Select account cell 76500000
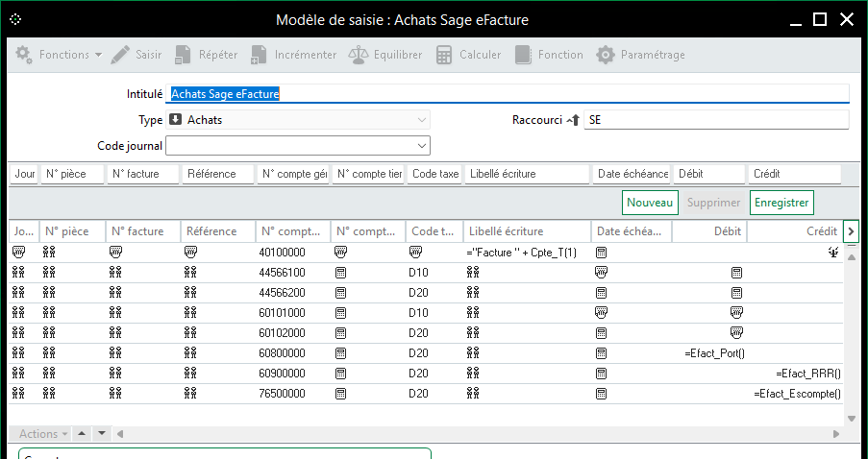This screenshot has height=459, width=868. tap(282, 394)
